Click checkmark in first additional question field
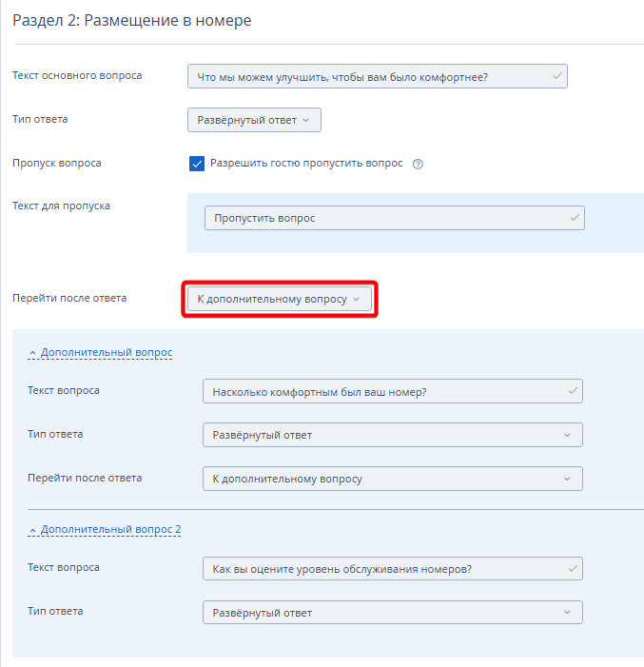The width and height of the screenshot is (644, 667). pos(573,391)
